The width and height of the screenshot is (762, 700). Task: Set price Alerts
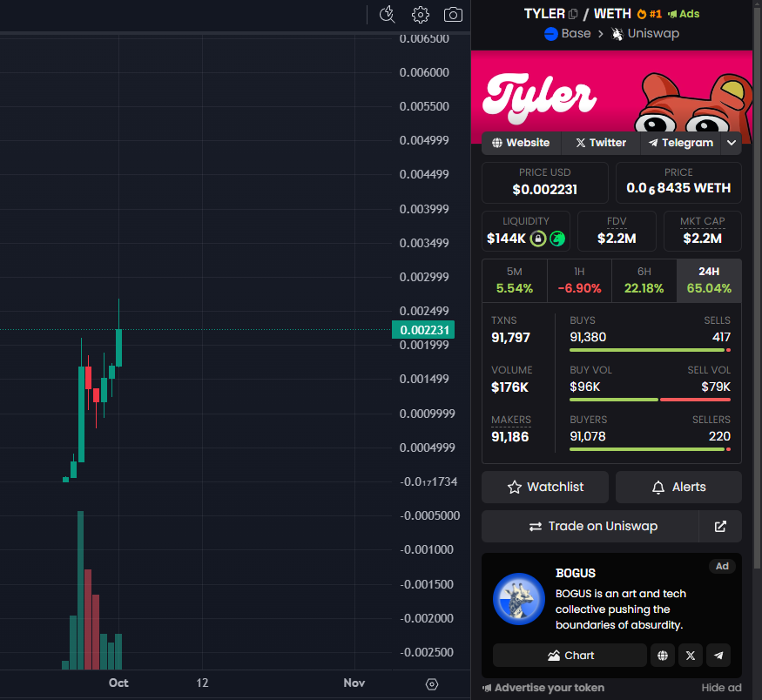678,488
